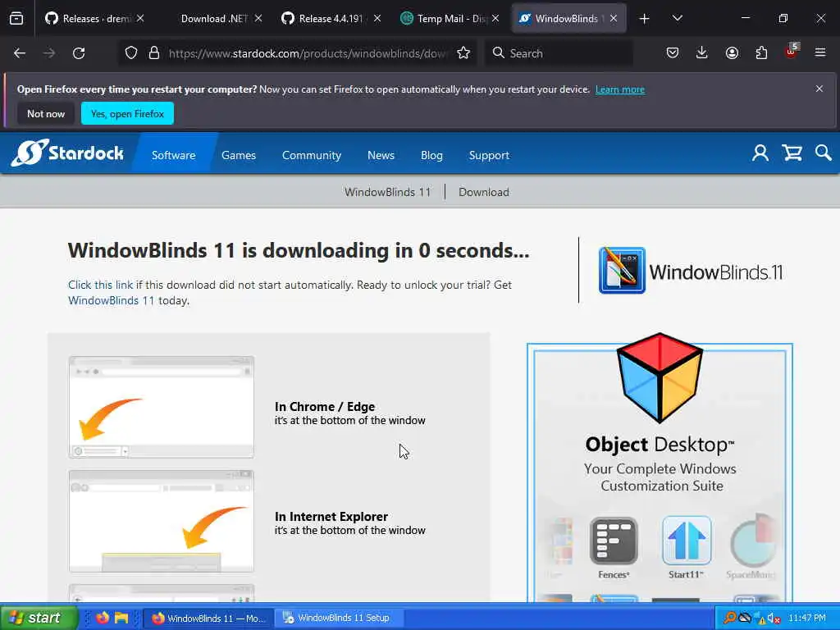Open Firefox View icon in tab strip
Image resolution: width=840 pixels, height=630 pixels.
(16, 19)
